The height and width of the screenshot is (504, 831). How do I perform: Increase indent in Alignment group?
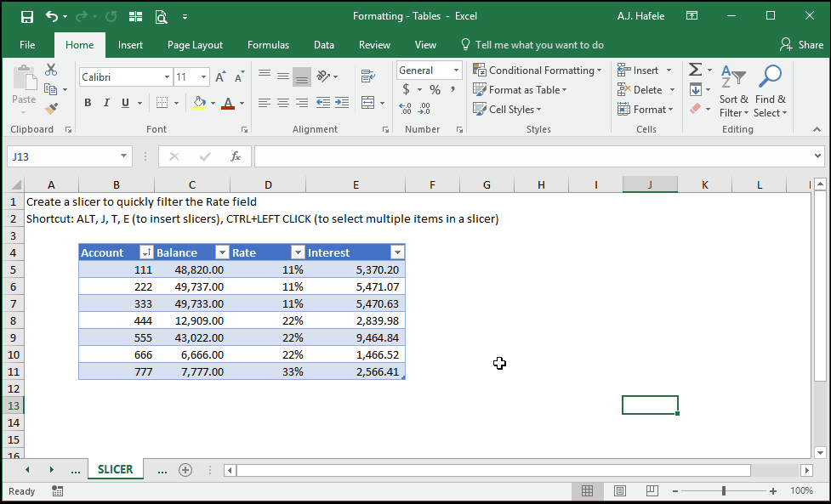click(x=342, y=103)
